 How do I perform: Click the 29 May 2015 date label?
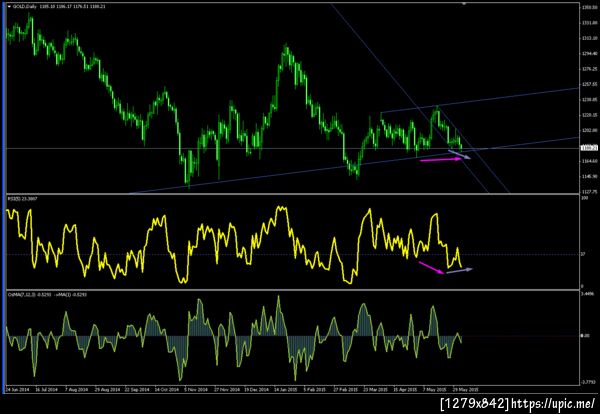(466, 389)
